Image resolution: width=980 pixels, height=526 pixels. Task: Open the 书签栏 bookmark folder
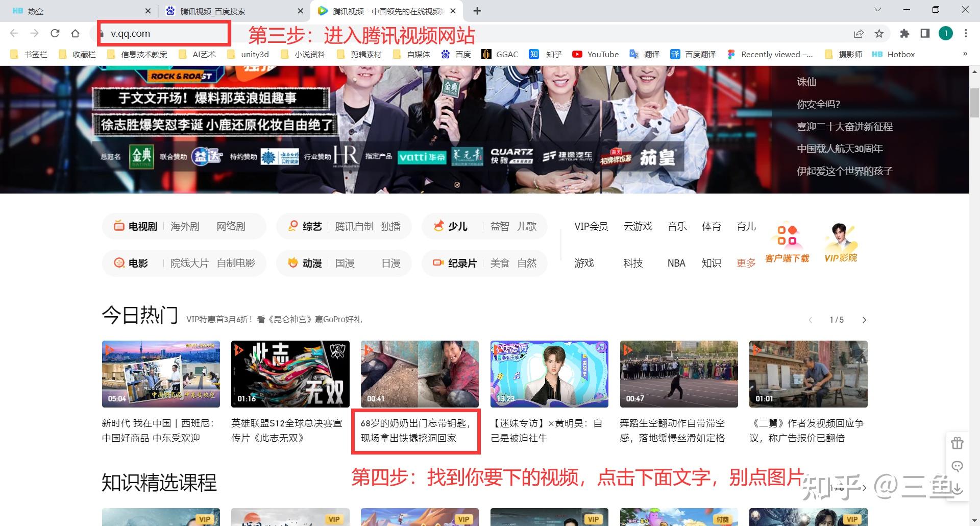29,54
